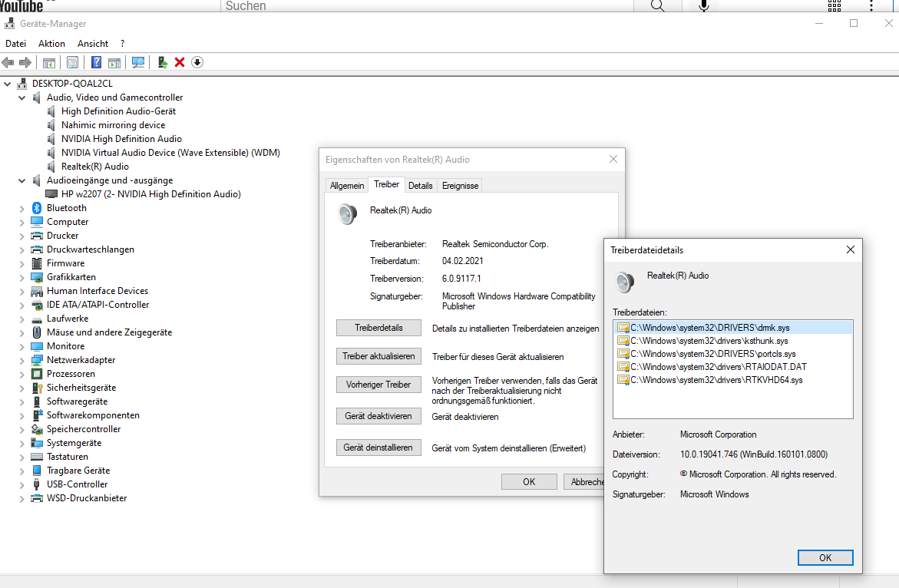Click the Prozessoren chip icon
This screenshot has height=588, width=899.
point(37,374)
